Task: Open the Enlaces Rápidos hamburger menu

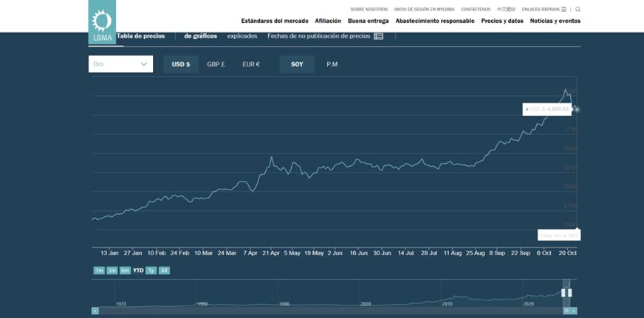Action: point(563,10)
